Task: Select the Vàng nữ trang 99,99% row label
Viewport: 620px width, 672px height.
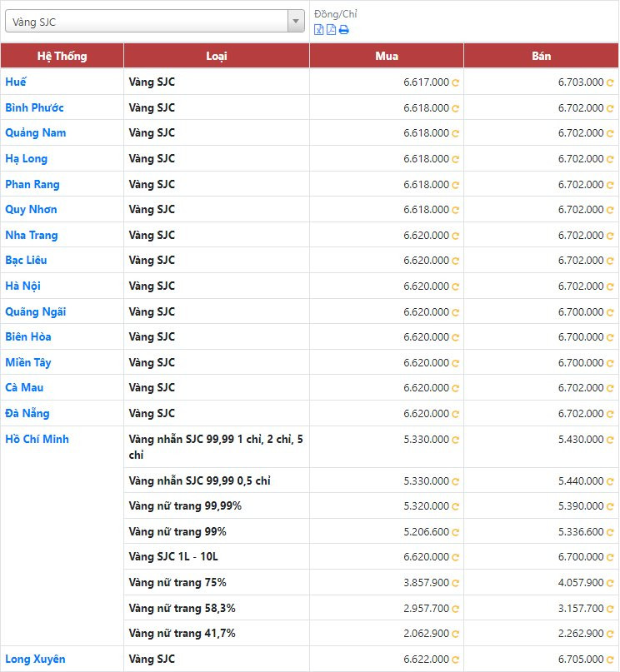Action: tap(185, 505)
